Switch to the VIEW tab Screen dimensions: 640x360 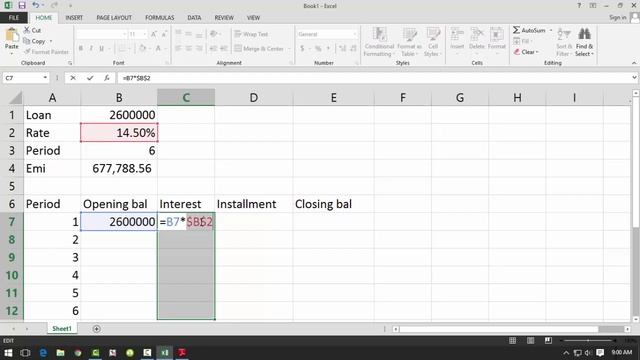[253, 18]
